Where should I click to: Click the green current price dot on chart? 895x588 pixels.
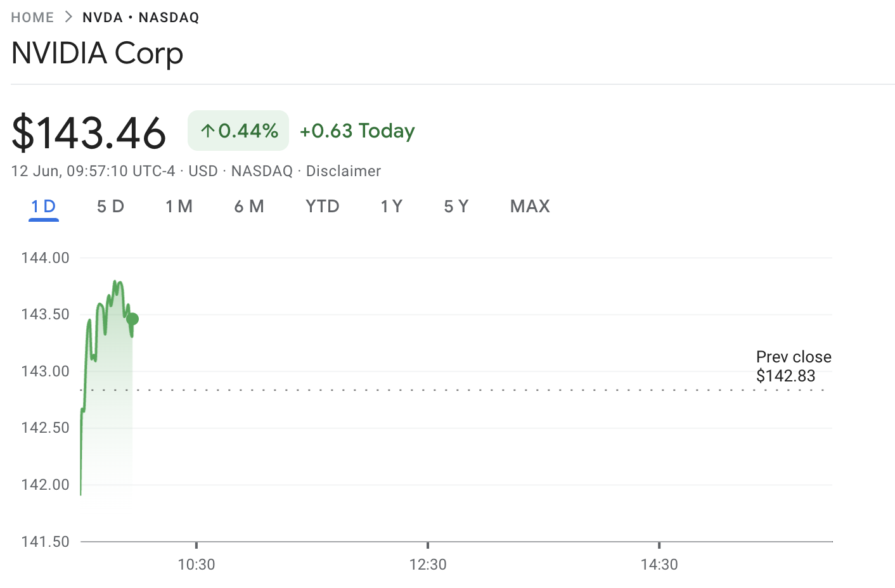(x=132, y=319)
